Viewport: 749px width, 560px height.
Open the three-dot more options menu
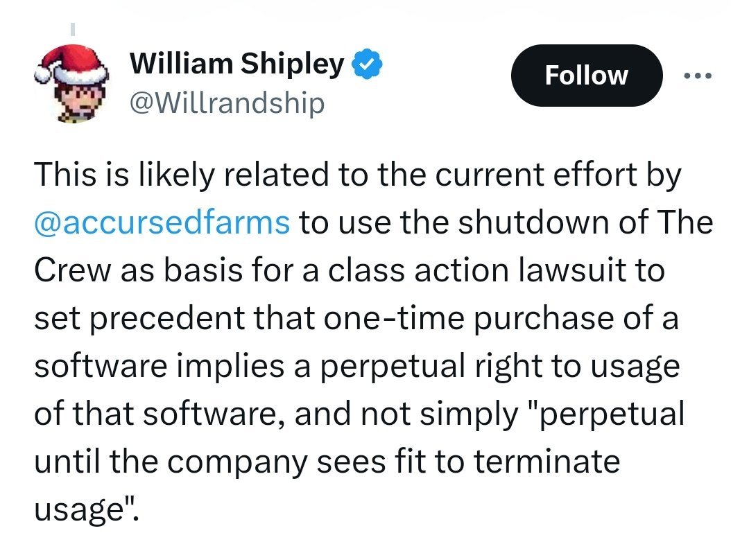point(698,76)
